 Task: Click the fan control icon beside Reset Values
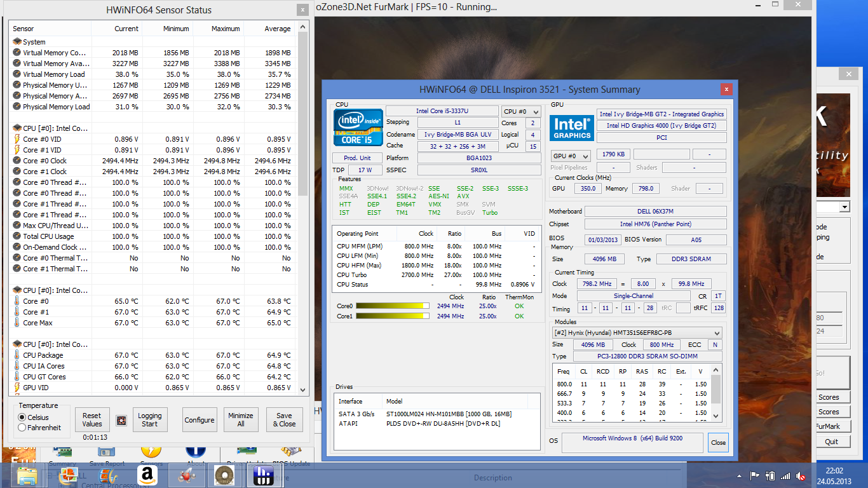click(121, 420)
